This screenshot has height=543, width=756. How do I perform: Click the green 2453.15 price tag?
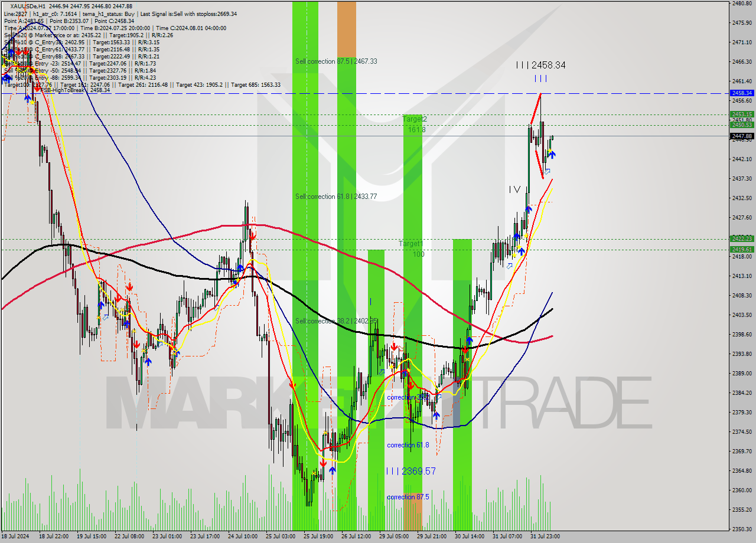(742, 114)
